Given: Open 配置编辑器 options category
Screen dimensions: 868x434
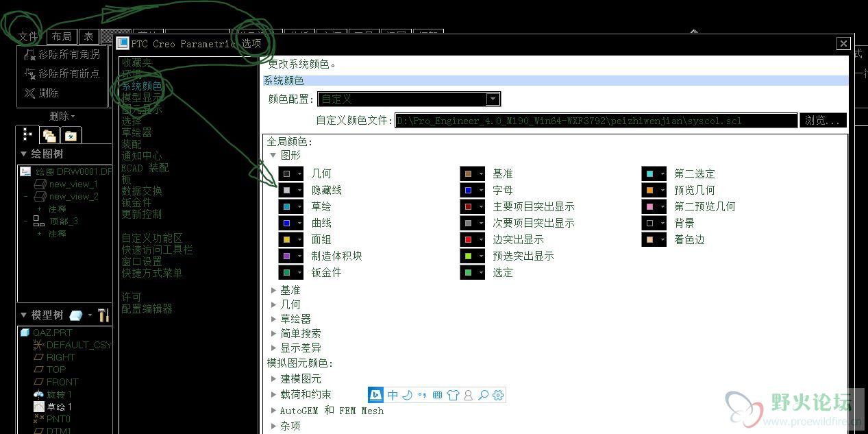Looking at the screenshot, I should 147,309.
